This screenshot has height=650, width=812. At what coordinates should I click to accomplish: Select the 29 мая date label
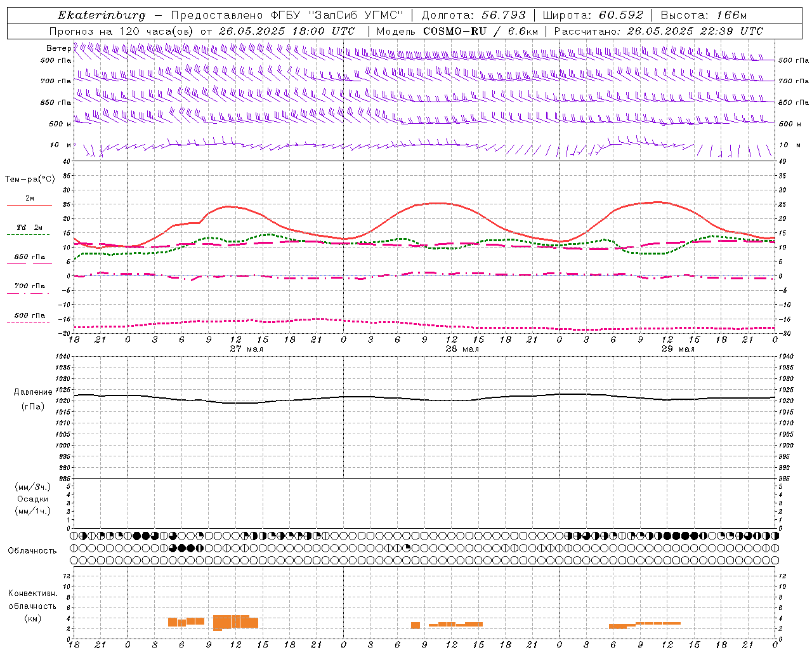[x=678, y=349]
